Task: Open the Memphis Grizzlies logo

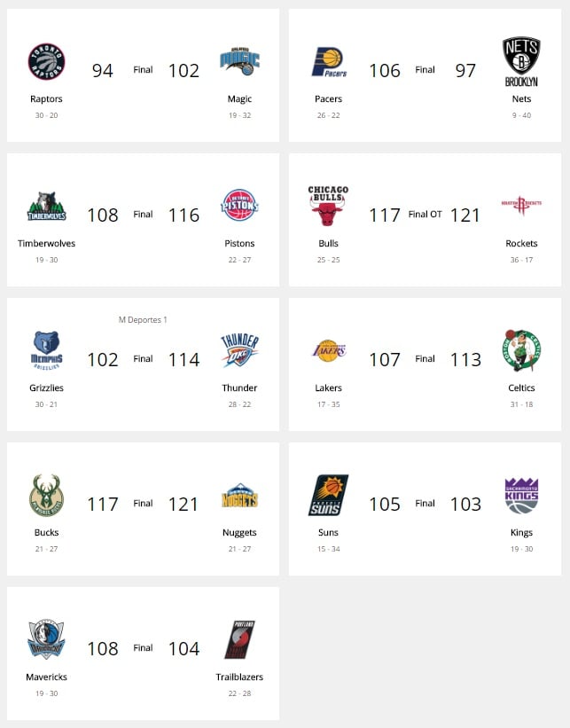Action: coord(46,350)
